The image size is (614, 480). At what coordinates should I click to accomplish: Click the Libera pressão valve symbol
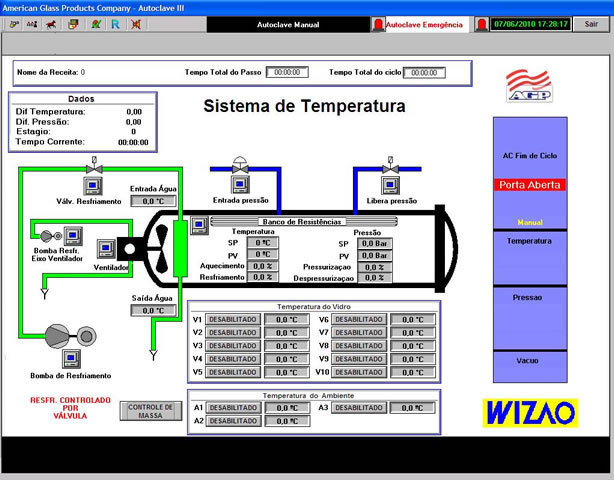390,165
